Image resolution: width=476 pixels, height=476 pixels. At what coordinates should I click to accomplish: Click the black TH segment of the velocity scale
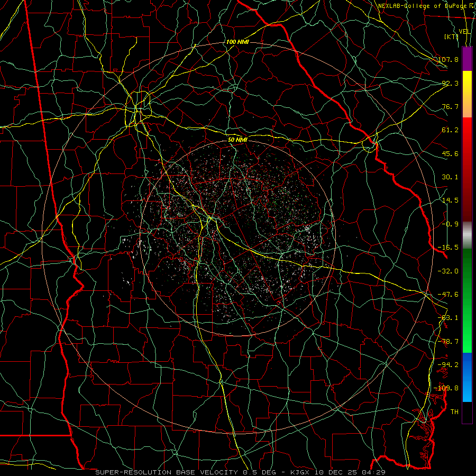[x=467, y=413]
